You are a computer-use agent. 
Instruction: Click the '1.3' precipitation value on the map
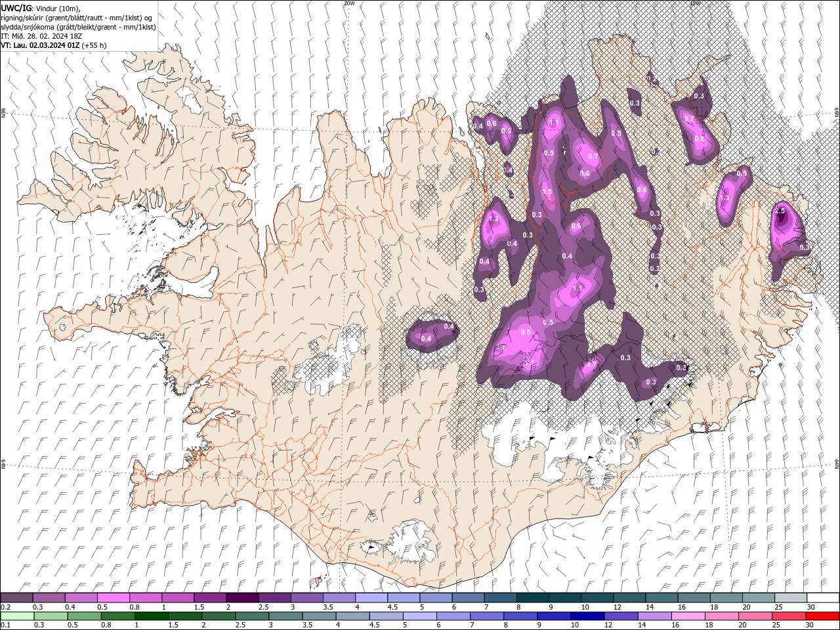[x=725, y=198]
